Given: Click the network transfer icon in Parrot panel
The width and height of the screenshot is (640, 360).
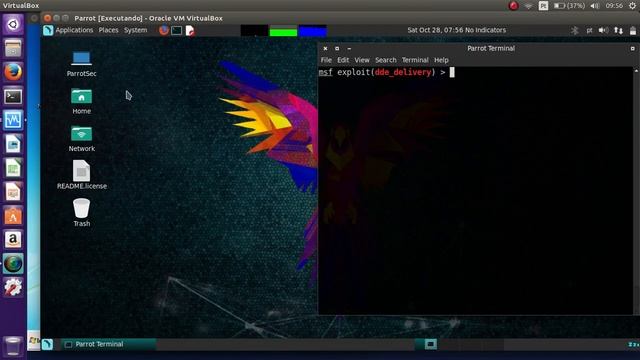Looking at the screenshot, I should [618, 30].
